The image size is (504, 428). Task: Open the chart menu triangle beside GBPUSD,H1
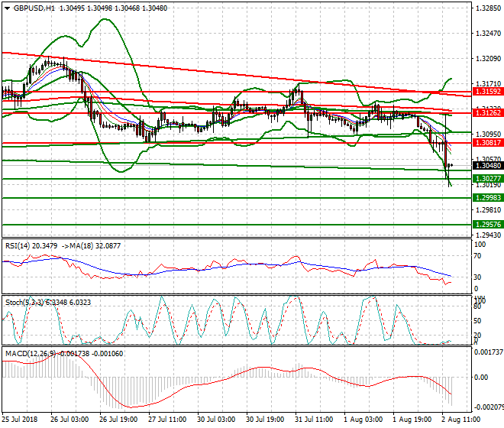click(x=7, y=8)
